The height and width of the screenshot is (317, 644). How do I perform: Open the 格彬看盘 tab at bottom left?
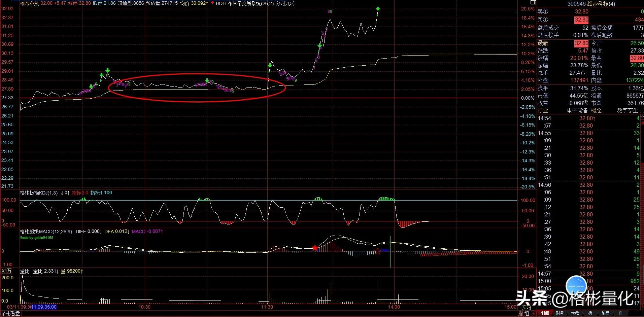click(11, 313)
